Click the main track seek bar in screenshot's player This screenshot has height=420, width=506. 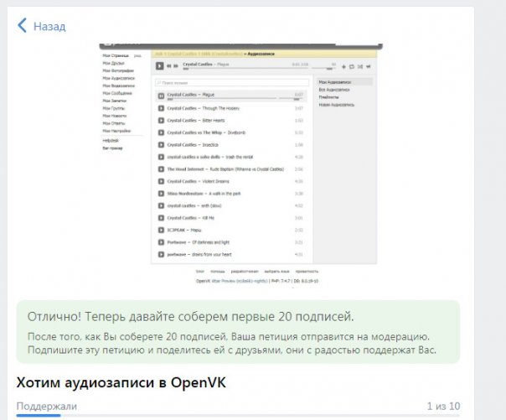pyautogui.click(x=245, y=69)
